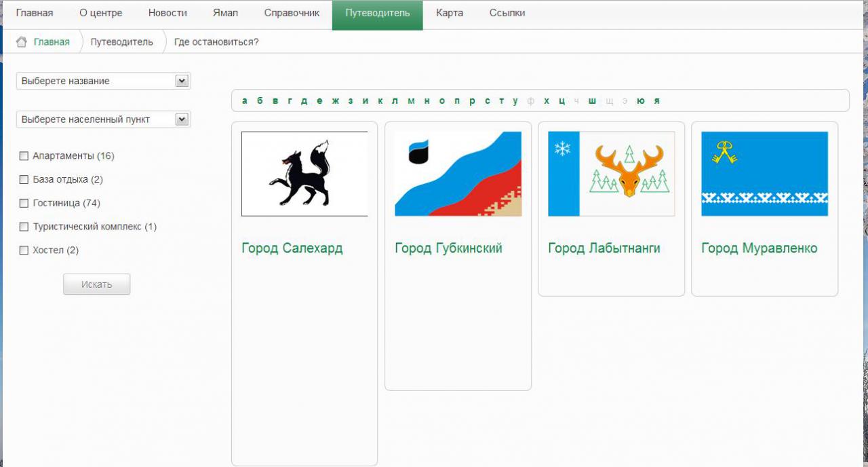Check the База отдыха (2) checkbox

[24, 180]
